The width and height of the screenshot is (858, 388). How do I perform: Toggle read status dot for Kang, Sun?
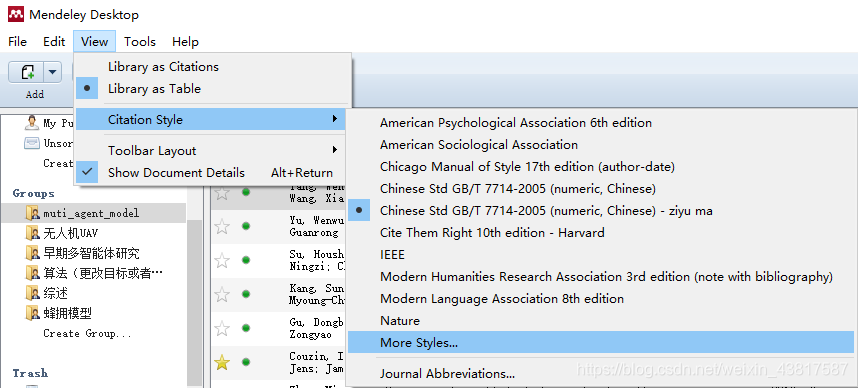tap(246, 294)
